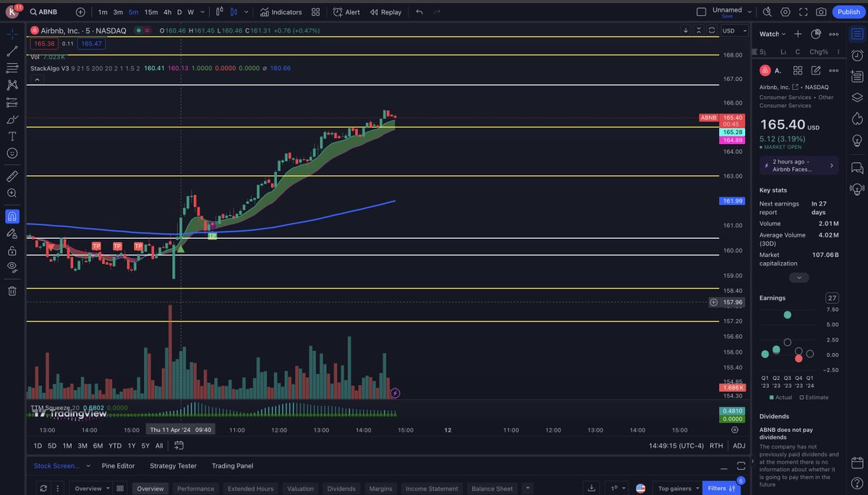Hide all drawings with eye icon
Viewport: 868px width, 495px height.
[x=12, y=267]
